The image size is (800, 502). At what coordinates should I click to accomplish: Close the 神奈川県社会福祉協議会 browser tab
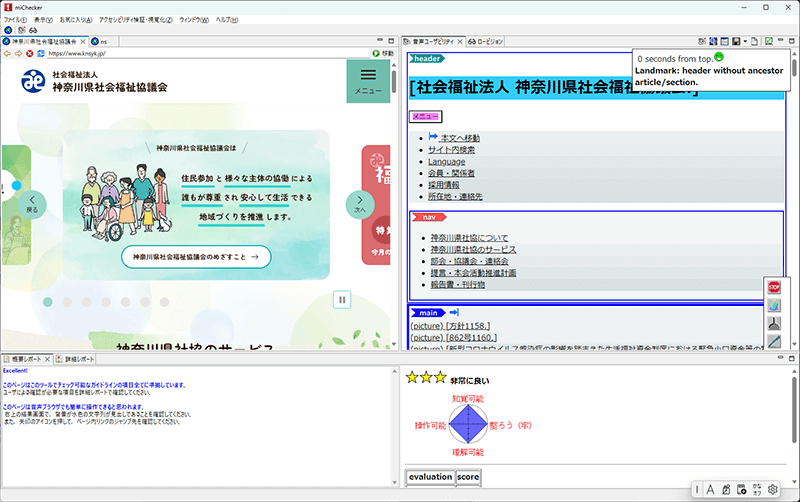click(x=83, y=41)
